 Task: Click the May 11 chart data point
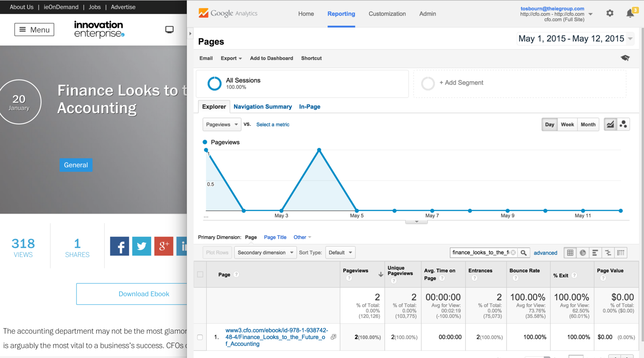click(x=583, y=210)
